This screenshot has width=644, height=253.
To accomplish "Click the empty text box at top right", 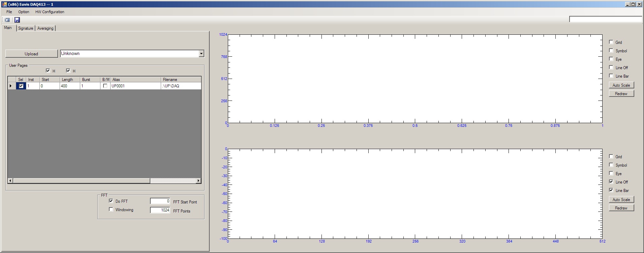I will [606, 19].
